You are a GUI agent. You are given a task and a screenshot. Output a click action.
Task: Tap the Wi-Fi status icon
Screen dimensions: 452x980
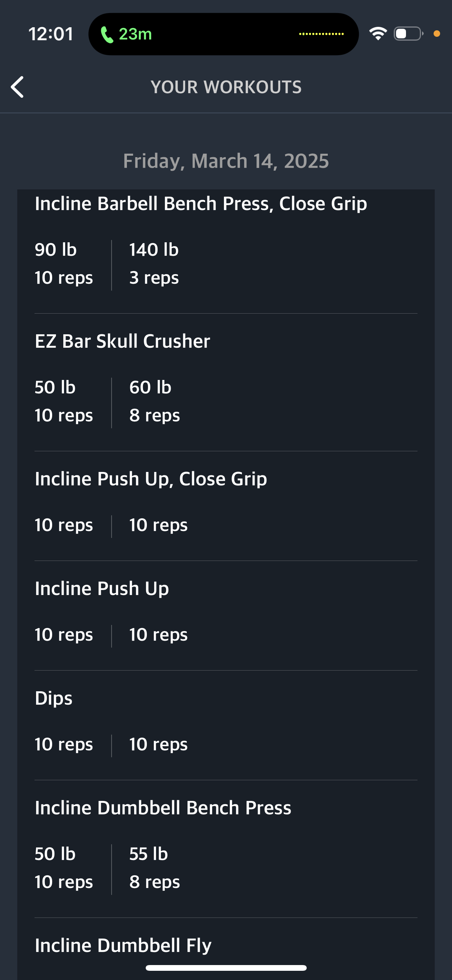(x=378, y=34)
